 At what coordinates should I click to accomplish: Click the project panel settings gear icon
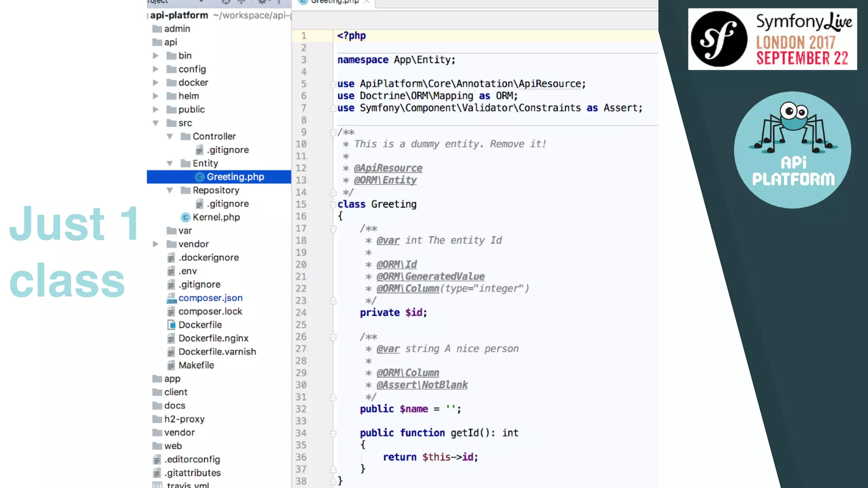coord(262,2)
